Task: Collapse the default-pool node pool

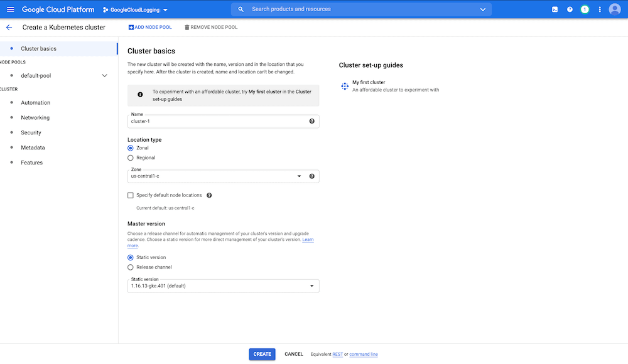Action: pyautogui.click(x=105, y=75)
